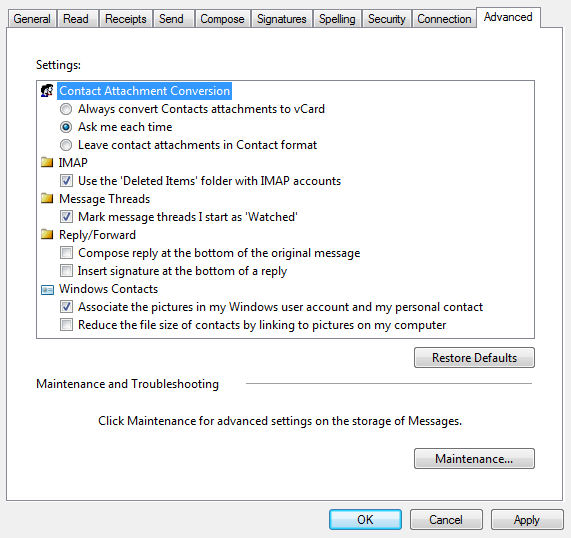
Task: Click the Reply/Forward folder icon
Action: pyautogui.click(x=47, y=235)
